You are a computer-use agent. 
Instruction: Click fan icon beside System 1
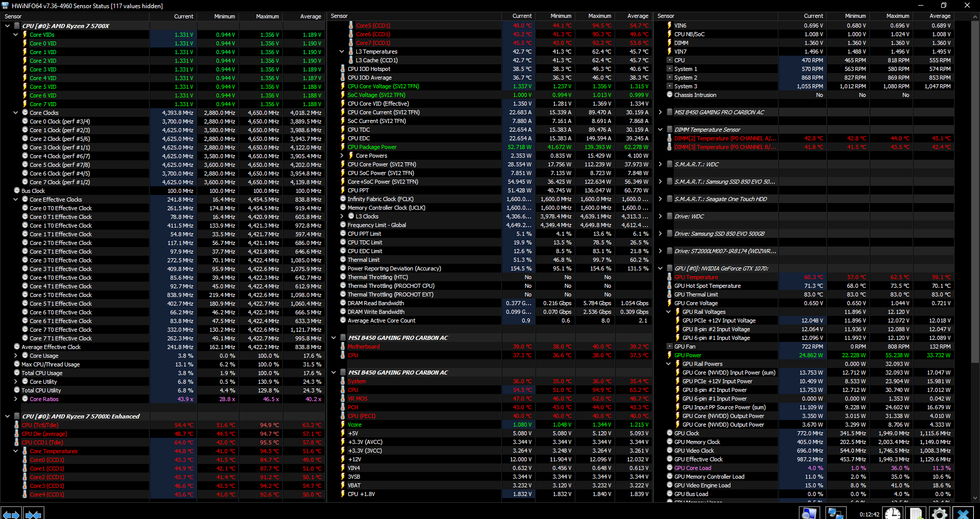[670, 69]
